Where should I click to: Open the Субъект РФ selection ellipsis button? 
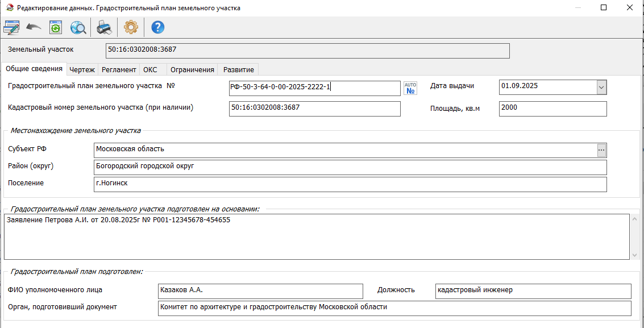click(601, 150)
